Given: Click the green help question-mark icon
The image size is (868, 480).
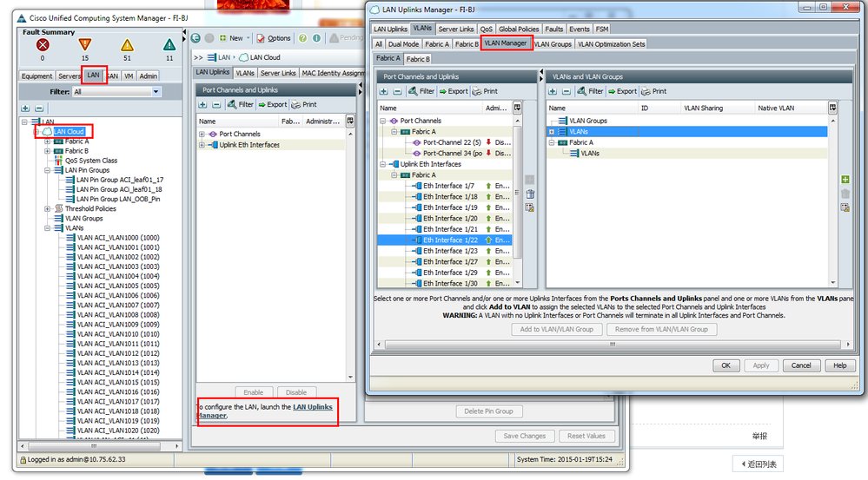Looking at the screenshot, I should point(303,38).
